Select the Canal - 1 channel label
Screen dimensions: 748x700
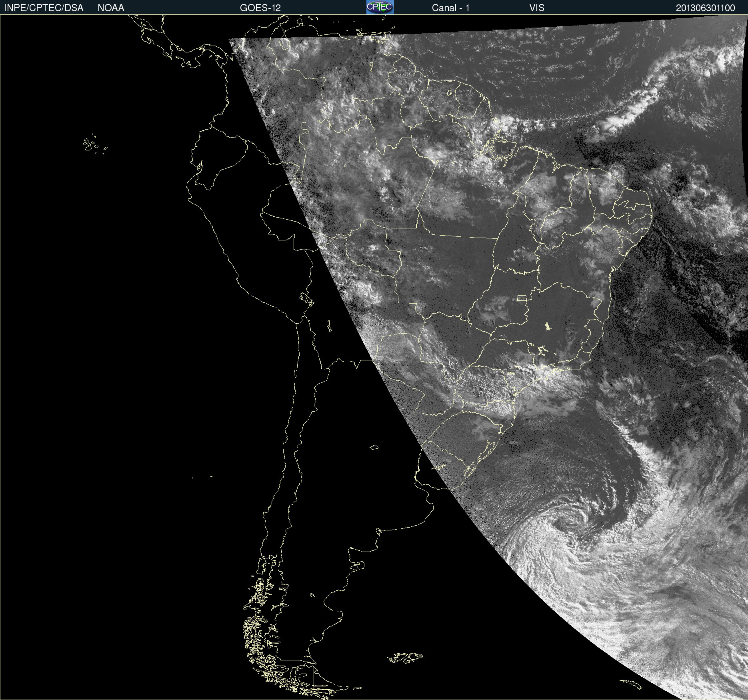[x=450, y=8]
